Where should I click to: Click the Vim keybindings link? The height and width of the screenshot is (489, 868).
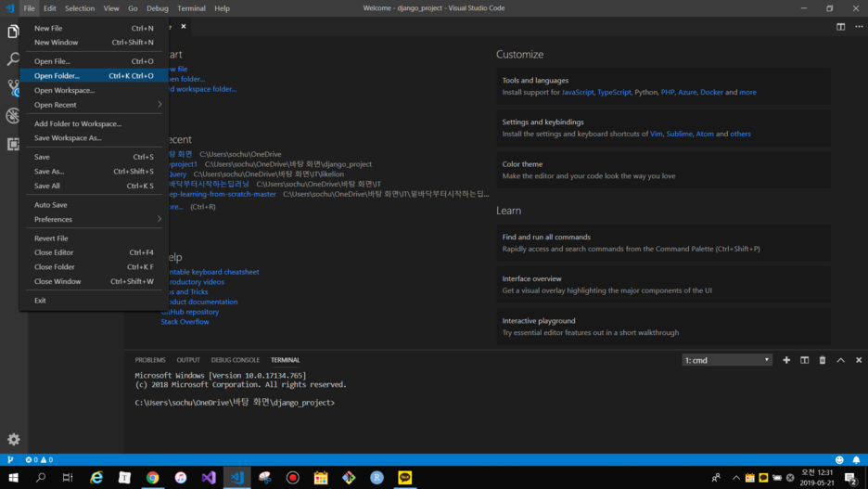tap(656, 134)
